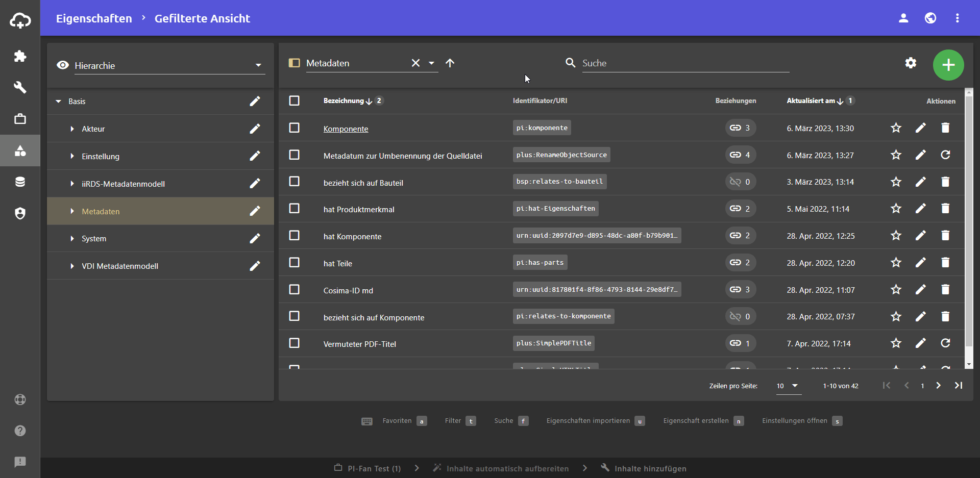Click in the Suche search field
Image resolution: width=980 pixels, height=478 pixels.
[685, 63]
